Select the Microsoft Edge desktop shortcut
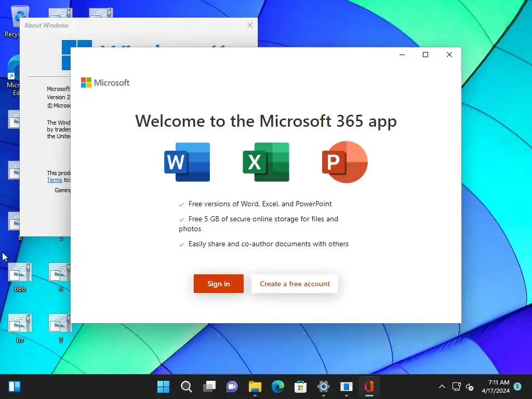The height and width of the screenshot is (399, 532). tap(13, 76)
